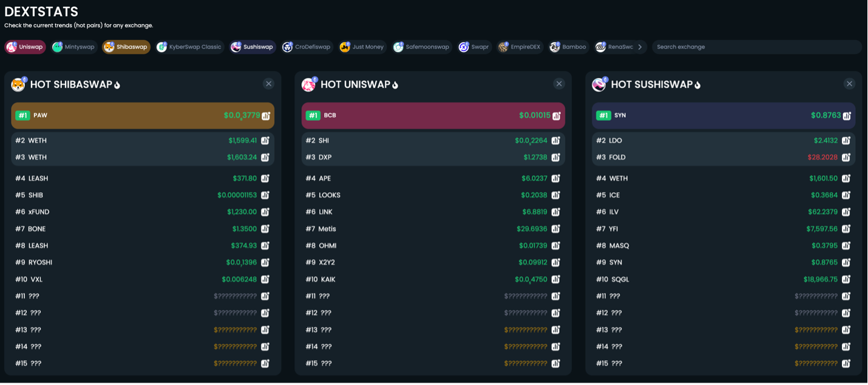
Task: Click locked #13 row in Sushiswap panel
Action: [x=724, y=330]
